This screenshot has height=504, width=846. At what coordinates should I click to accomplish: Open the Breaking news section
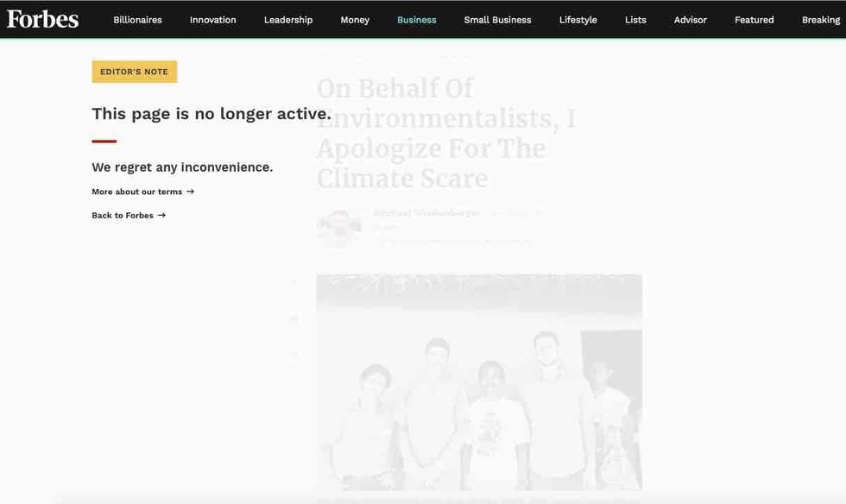(820, 20)
